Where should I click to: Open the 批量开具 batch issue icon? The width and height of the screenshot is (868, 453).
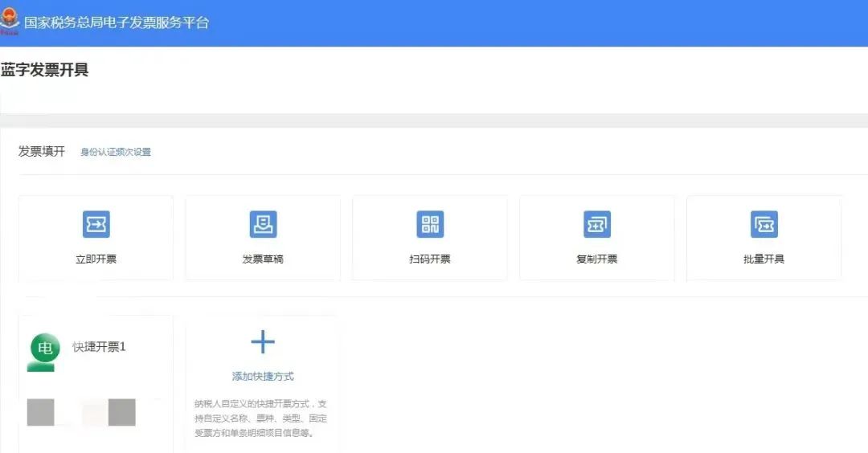click(x=764, y=225)
